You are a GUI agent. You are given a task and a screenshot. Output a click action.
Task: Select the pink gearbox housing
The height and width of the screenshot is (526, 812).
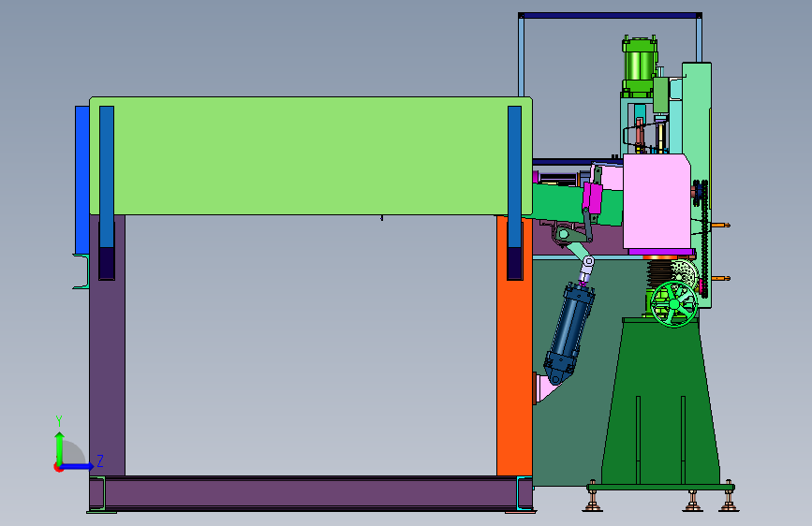click(x=657, y=201)
